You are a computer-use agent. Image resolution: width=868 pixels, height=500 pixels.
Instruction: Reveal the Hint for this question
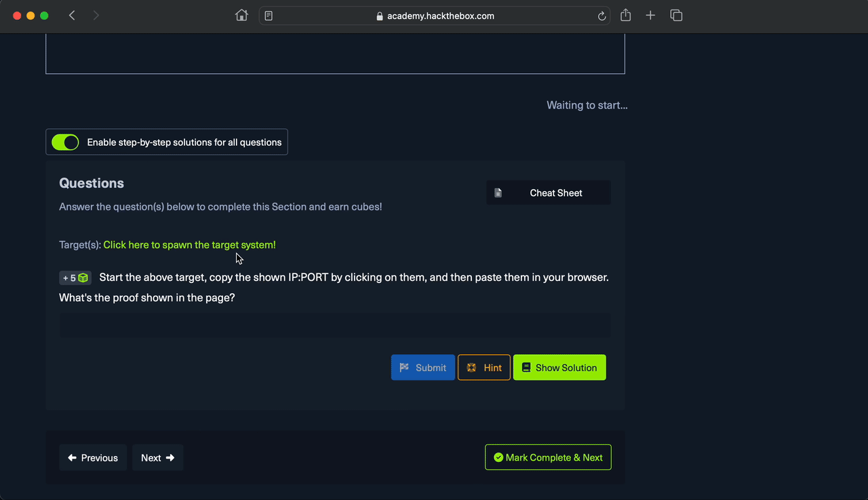[484, 368]
